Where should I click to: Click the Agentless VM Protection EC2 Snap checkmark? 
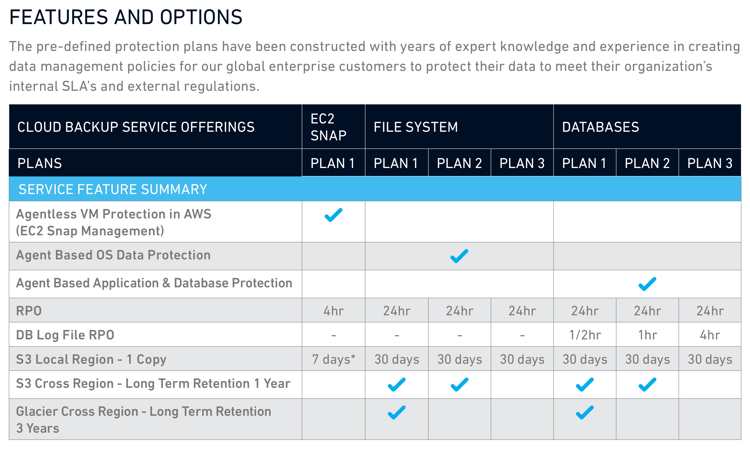point(333,215)
